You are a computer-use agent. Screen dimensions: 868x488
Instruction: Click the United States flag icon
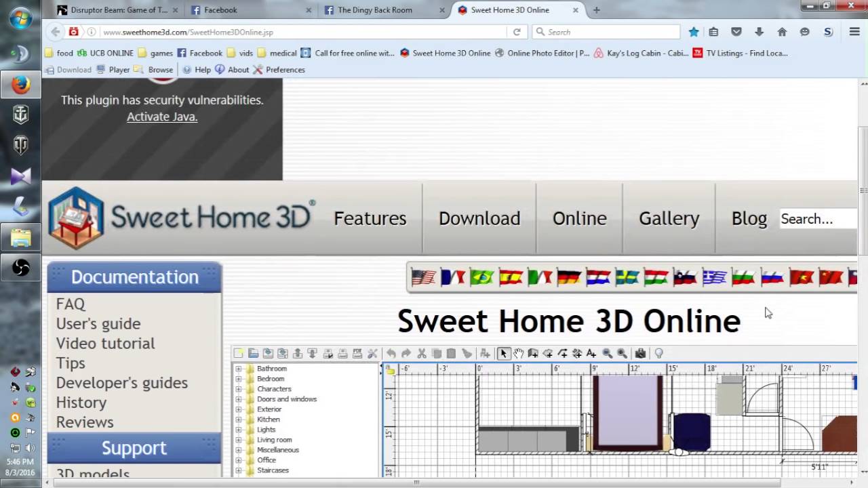423,277
